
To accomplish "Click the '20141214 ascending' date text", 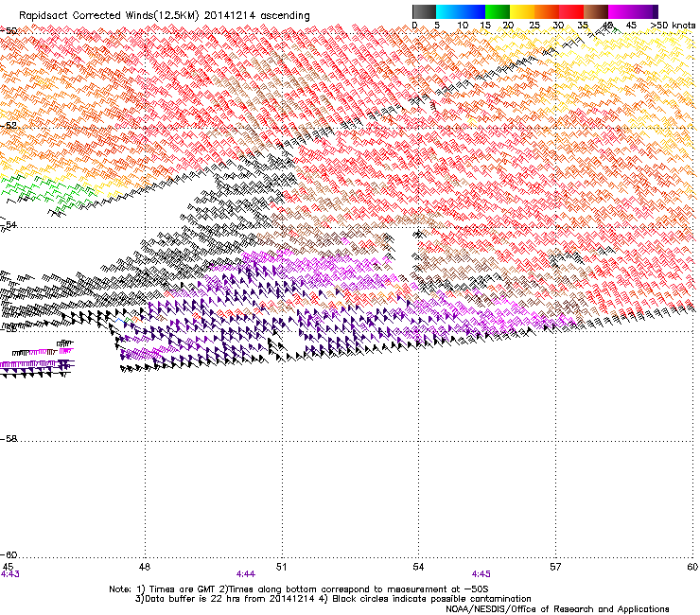I will (257, 16).
